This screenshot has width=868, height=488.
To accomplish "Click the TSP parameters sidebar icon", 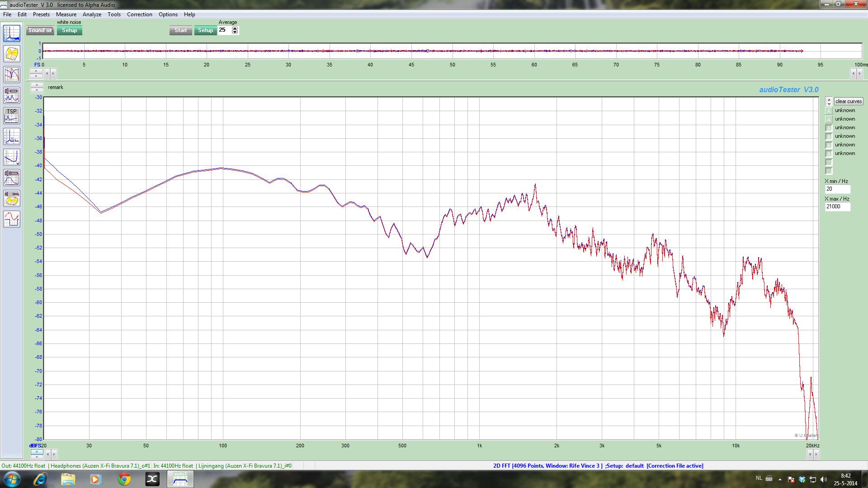I will click(12, 116).
